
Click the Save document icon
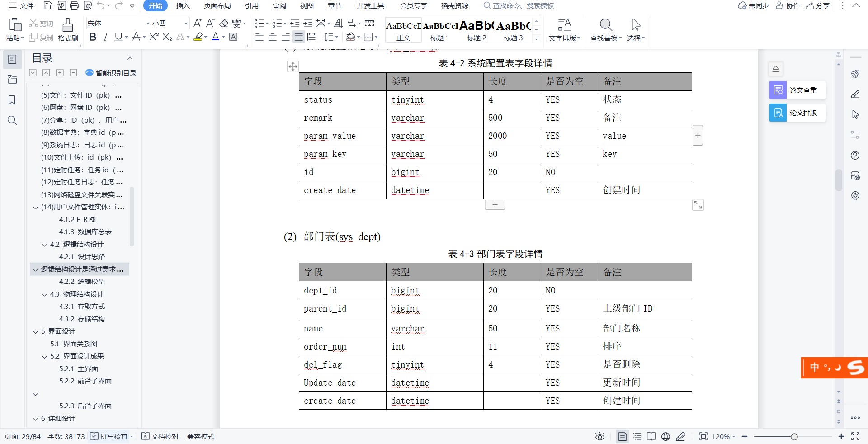[x=48, y=6]
